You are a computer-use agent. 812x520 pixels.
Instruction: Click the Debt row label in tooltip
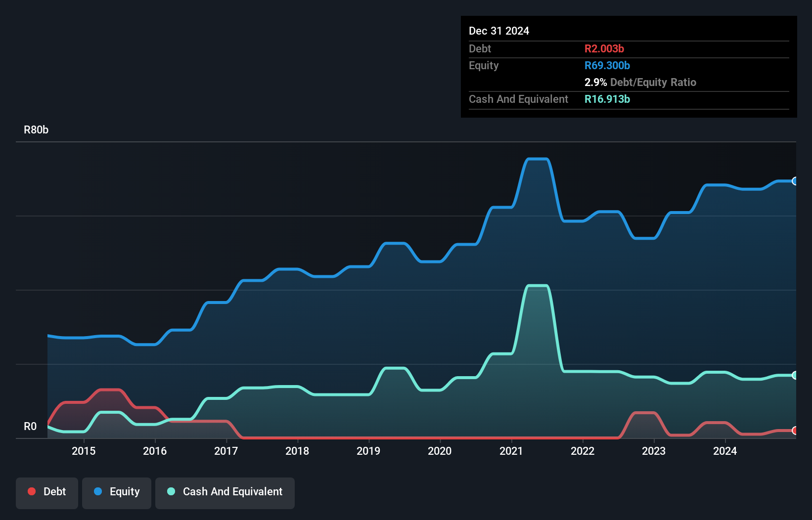(480, 48)
